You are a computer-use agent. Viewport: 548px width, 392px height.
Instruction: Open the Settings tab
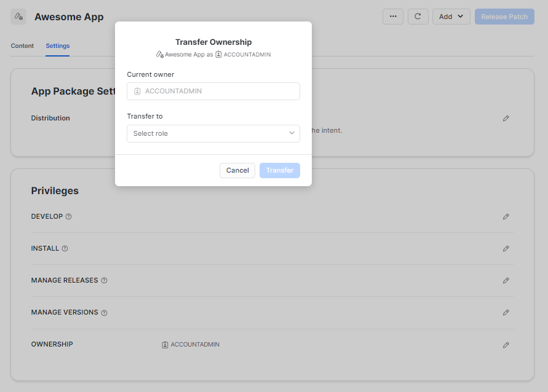[57, 45]
